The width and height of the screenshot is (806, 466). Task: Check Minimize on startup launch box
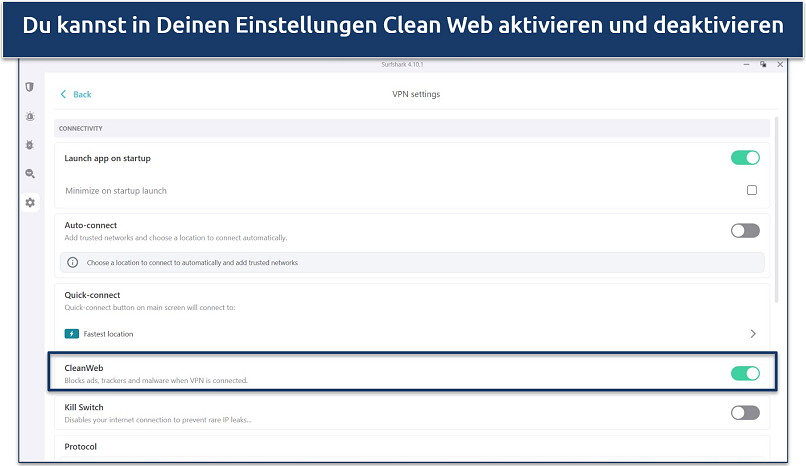coord(752,190)
